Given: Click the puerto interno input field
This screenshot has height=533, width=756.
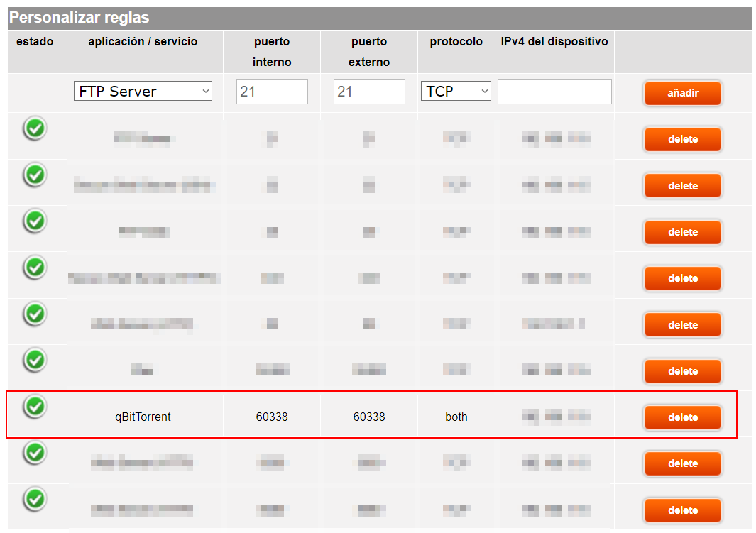Looking at the screenshot, I should tap(272, 92).
